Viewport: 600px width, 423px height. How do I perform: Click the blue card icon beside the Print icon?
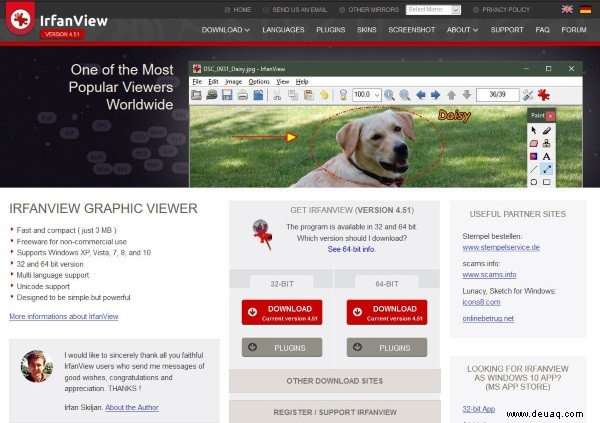pyautogui.click(x=258, y=95)
